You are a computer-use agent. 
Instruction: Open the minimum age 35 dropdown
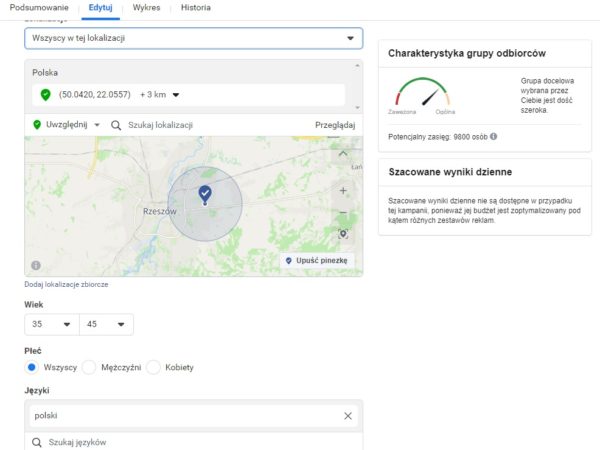click(x=51, y=325)
